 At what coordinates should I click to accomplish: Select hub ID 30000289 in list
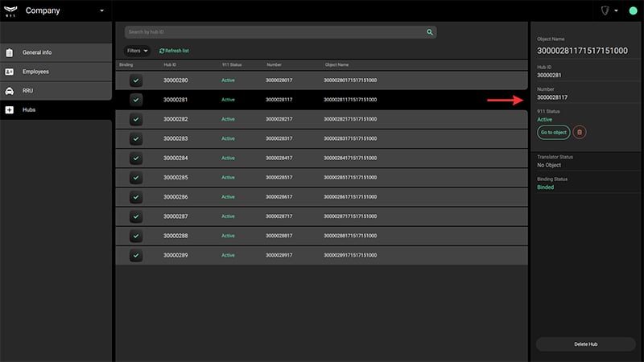tap(175, 255)
